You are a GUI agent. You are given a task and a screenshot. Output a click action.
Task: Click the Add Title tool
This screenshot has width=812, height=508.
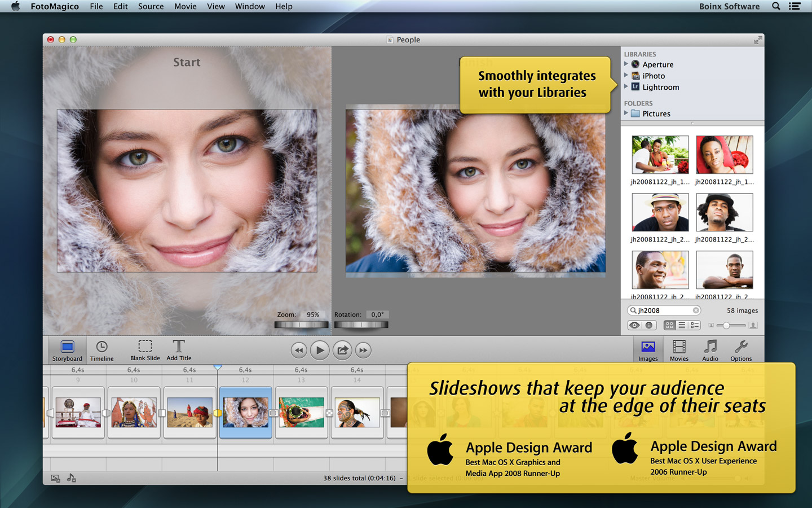click(x=179, y=350)
